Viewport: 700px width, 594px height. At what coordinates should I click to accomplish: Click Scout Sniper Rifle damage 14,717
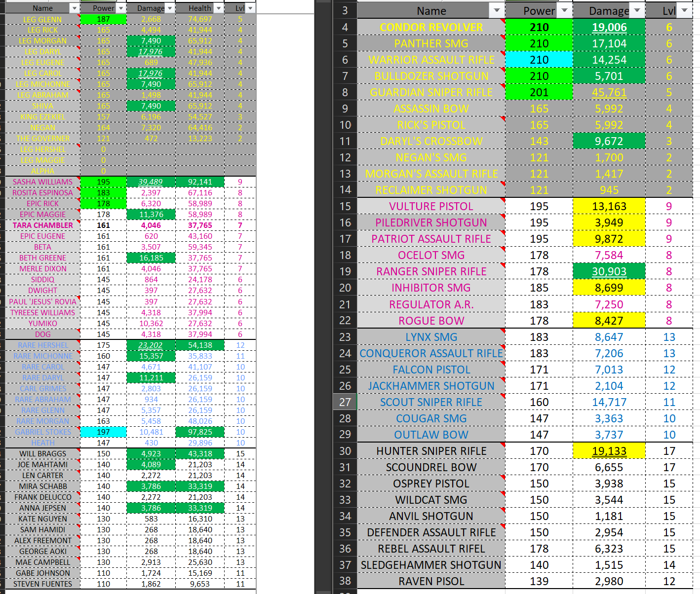pyautogui.click(x=609, y=402)
